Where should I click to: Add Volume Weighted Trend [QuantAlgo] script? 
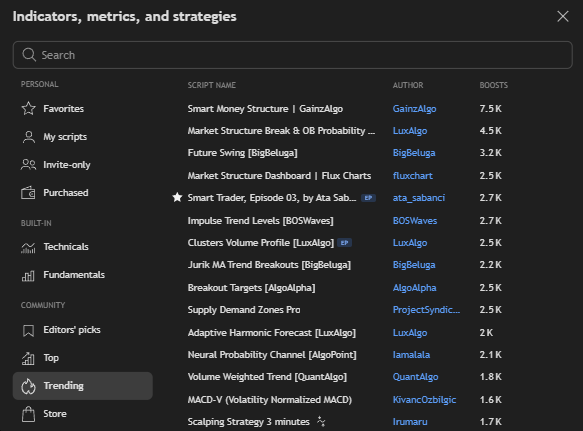pos(267,377)
